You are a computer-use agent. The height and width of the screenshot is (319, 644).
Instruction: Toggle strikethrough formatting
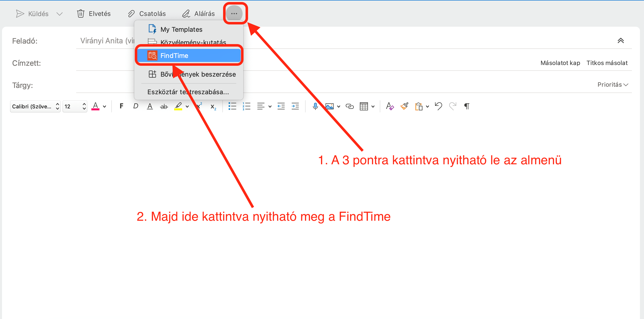(164, 107)
